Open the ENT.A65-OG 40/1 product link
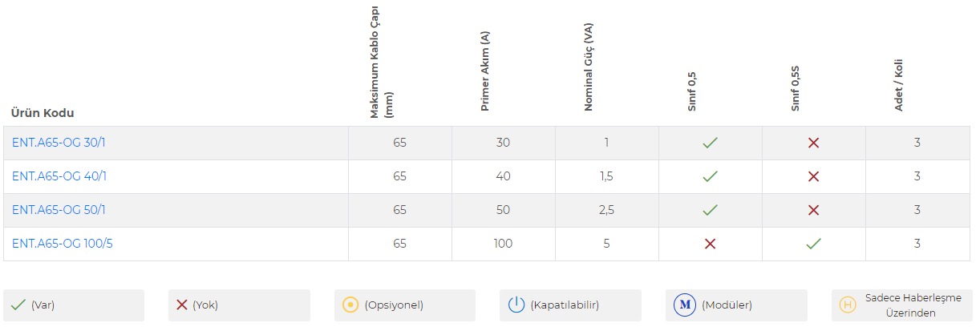 [59, 176]
